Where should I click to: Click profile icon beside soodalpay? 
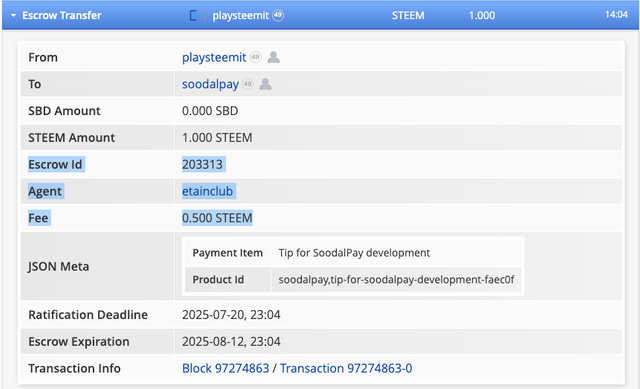(x=265, y=84)
